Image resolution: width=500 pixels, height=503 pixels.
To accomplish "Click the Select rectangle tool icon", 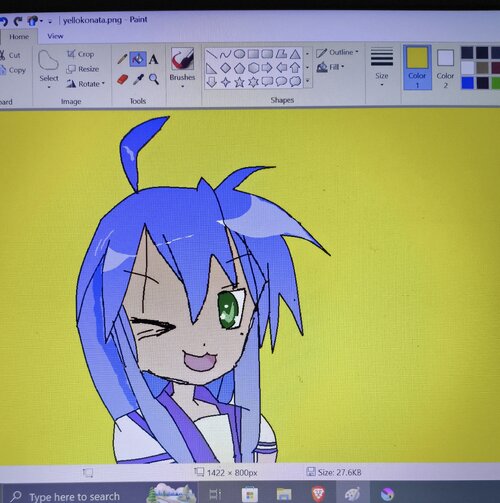I will pos(49,61).
